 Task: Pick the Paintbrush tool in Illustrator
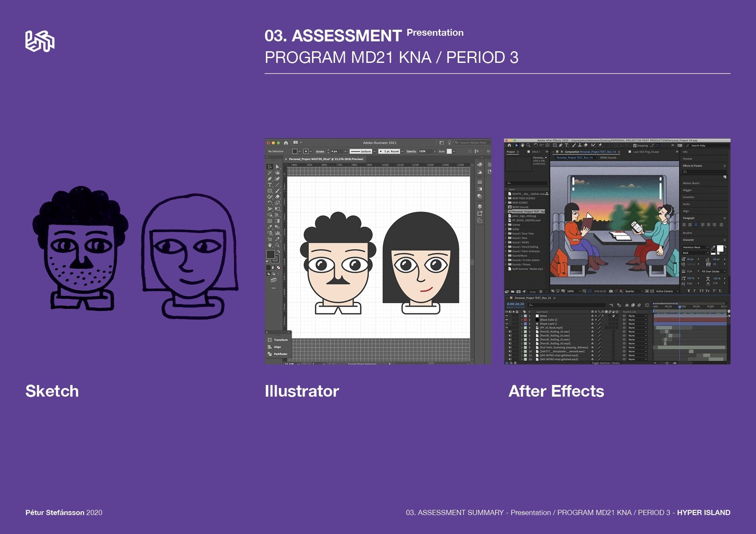point(277,191)
